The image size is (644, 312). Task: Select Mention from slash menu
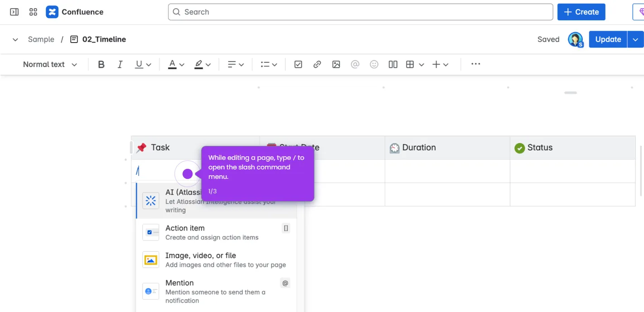216,291
